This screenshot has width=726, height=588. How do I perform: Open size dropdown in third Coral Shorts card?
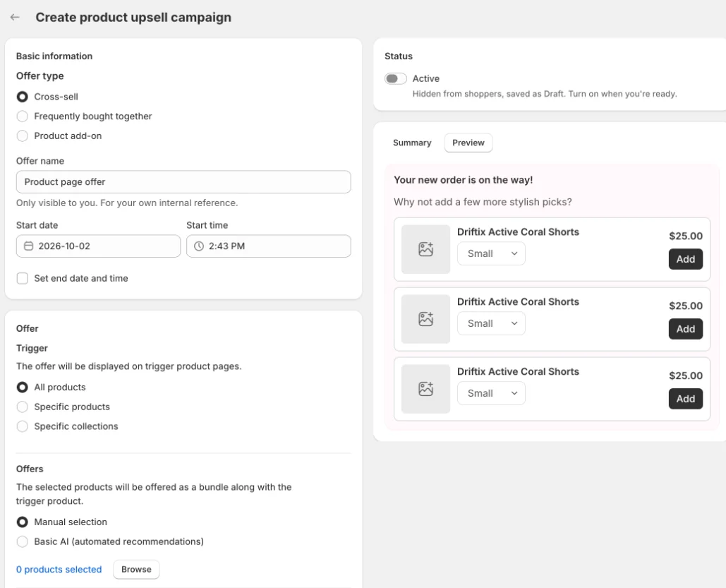coord(491,393)
